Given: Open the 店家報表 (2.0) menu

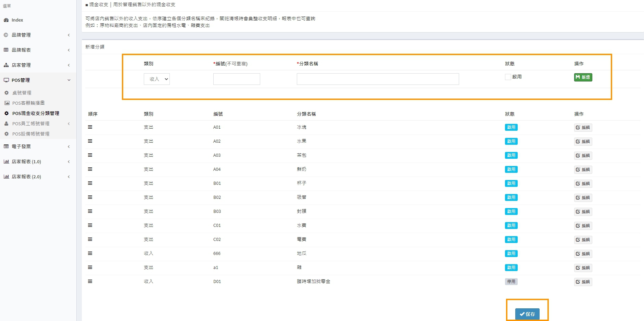Looking at the screenshot, I should coord(37,177).
